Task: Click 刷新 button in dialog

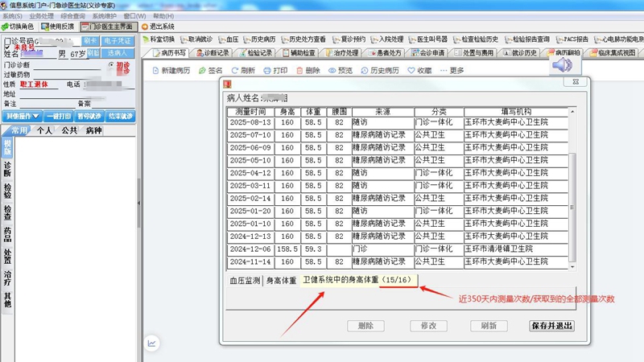Action: tap(489, 326)
